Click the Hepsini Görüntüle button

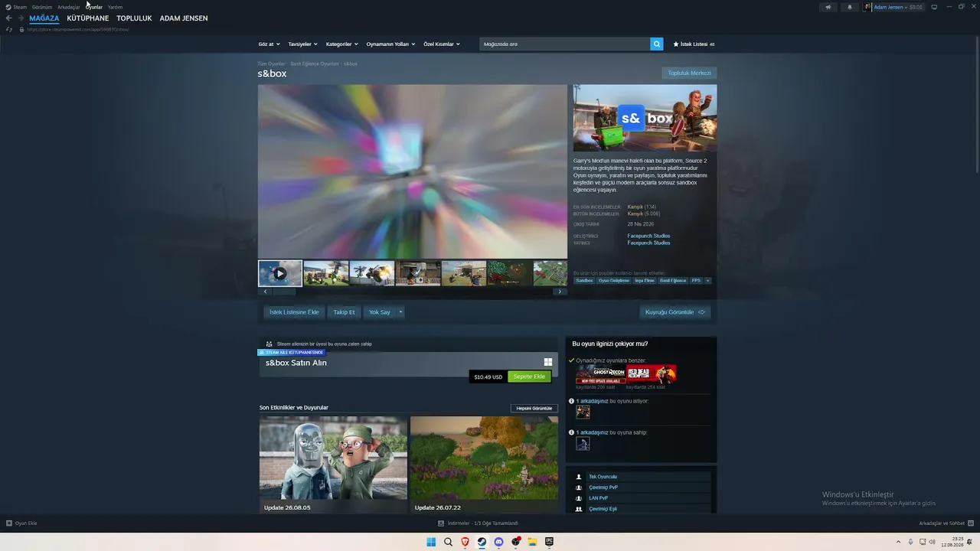point(534,408)
